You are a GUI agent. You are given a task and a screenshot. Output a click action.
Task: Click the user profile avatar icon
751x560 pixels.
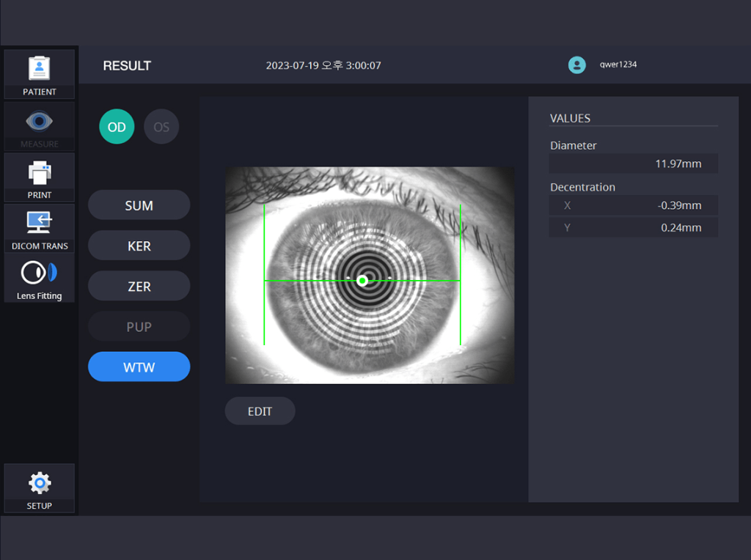point(577,65)
